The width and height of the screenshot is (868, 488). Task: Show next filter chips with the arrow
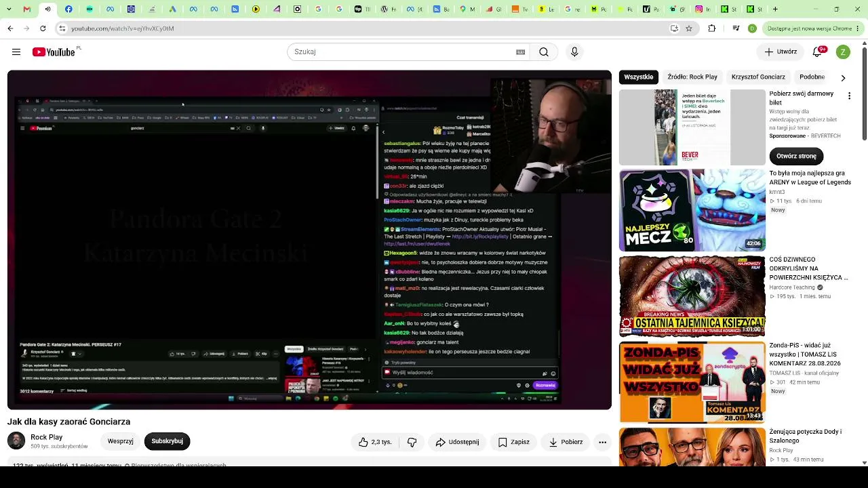point(843,78)
